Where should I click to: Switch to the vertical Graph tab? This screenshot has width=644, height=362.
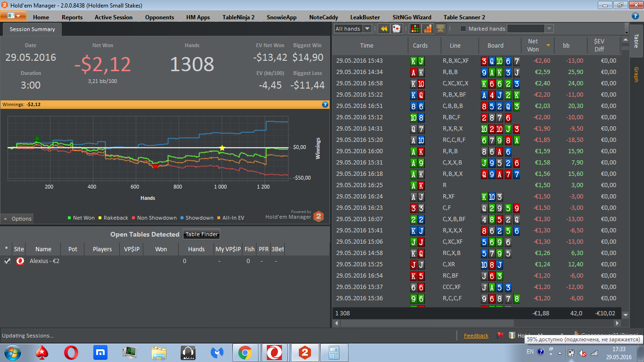(636, 74)
